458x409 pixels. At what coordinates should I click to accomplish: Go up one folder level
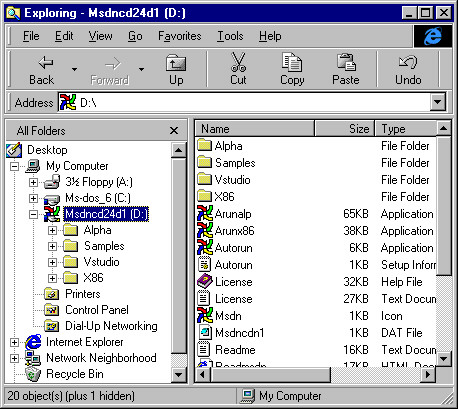[x=176, y=63]
